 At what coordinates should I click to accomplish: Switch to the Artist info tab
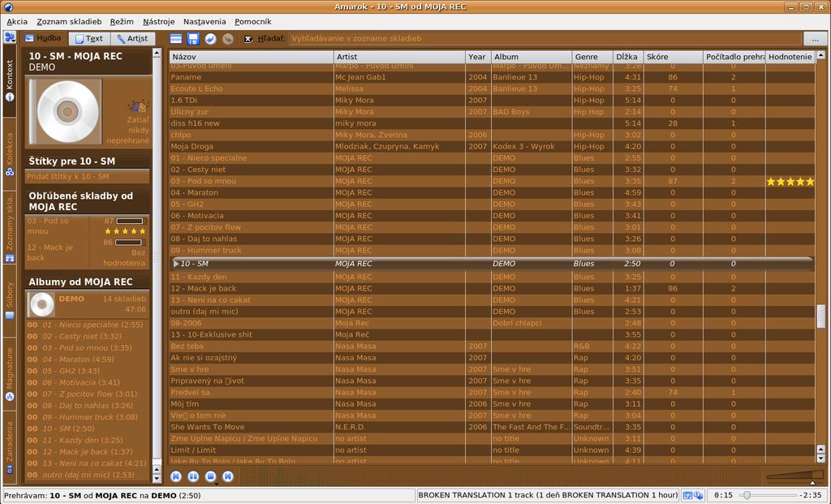point(133,39)
